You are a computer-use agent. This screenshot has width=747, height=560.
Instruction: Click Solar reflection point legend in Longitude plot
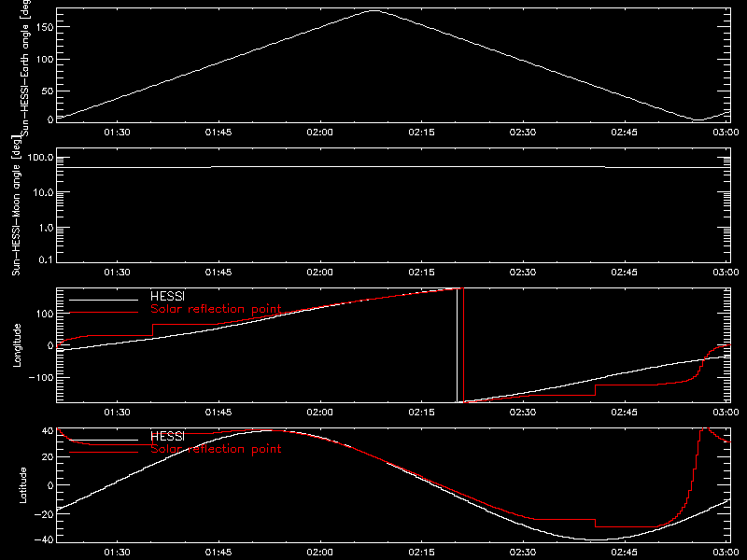pyautogui.click(x=216, y=309)
